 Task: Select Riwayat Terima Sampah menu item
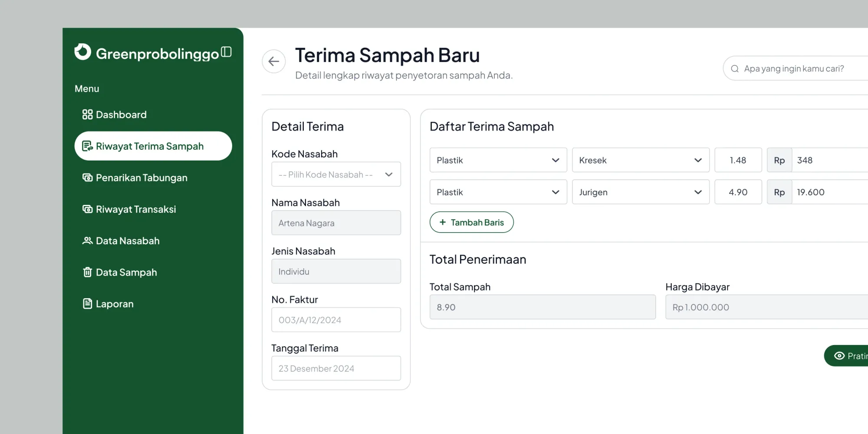153,146
